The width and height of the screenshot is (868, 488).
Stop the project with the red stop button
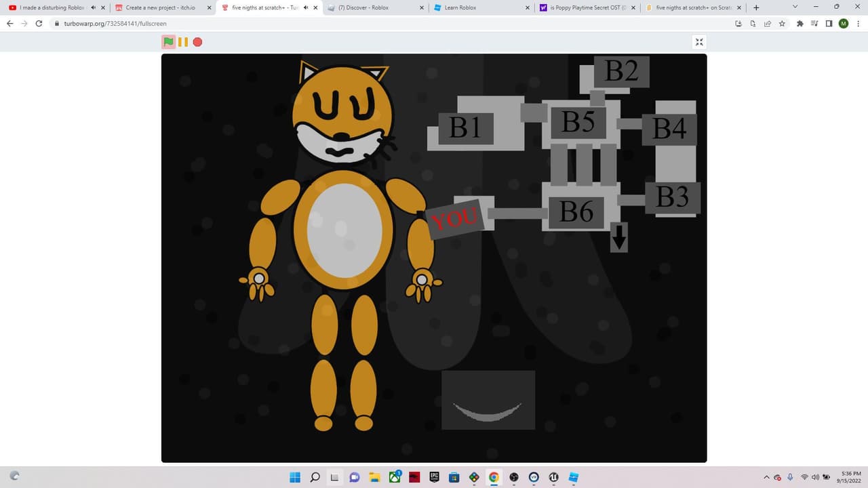pos(197,42)
